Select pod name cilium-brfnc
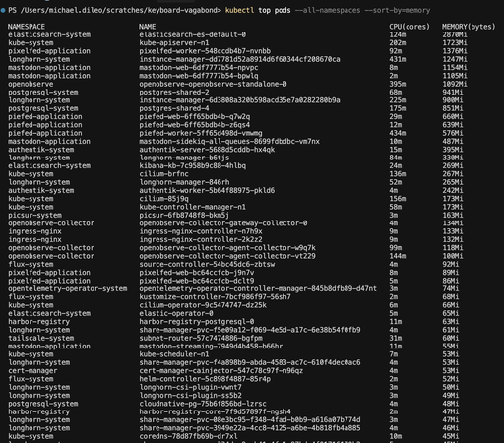Image resolution: width=504 pixels, height=443 pixels. tap(163, 174)
